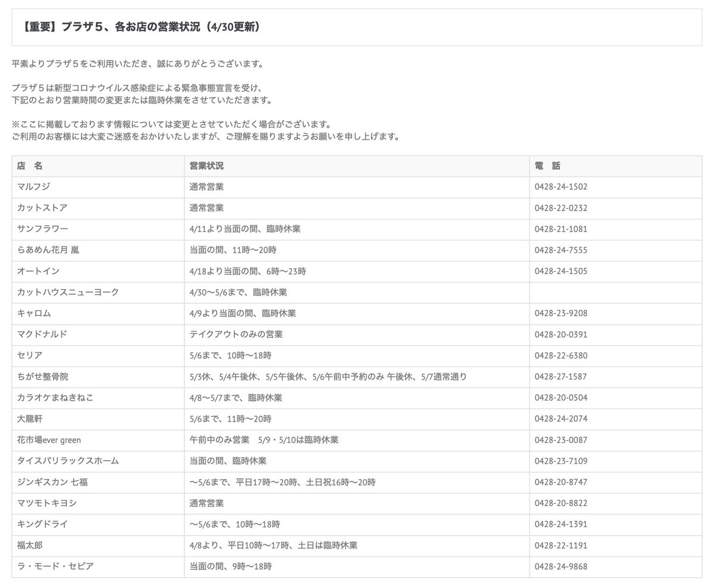This screenshot has width=714, height=588.
Task: Select phone number 0428-20-8747
Action: pos(561,482)
